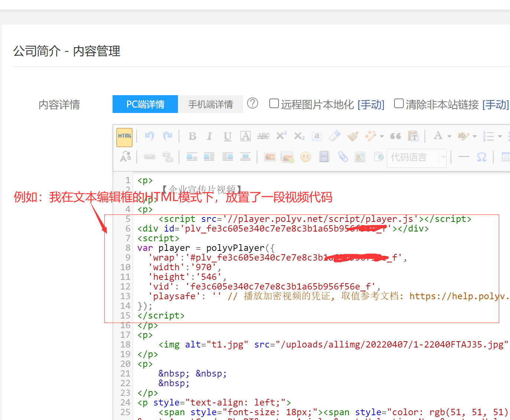
Task: Click the auto-typeset magic wand icon
Action: click(x=371, y=136)
